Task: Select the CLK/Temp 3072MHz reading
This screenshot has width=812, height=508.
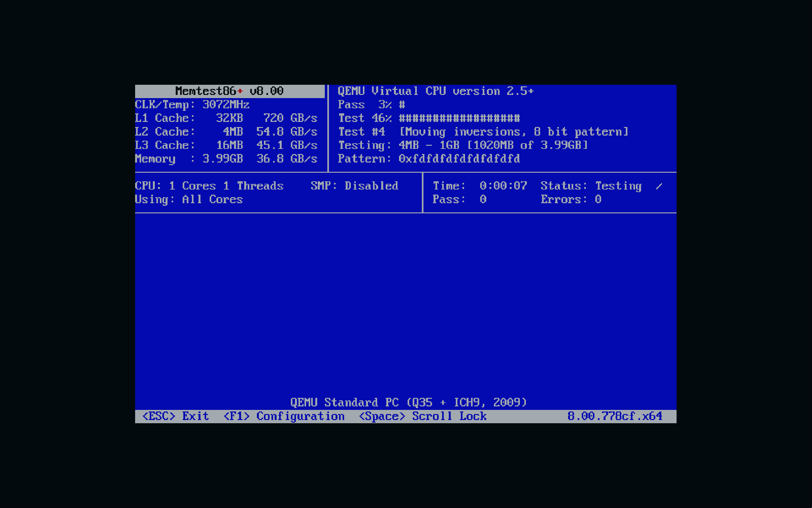Action: tap(192, 104)
